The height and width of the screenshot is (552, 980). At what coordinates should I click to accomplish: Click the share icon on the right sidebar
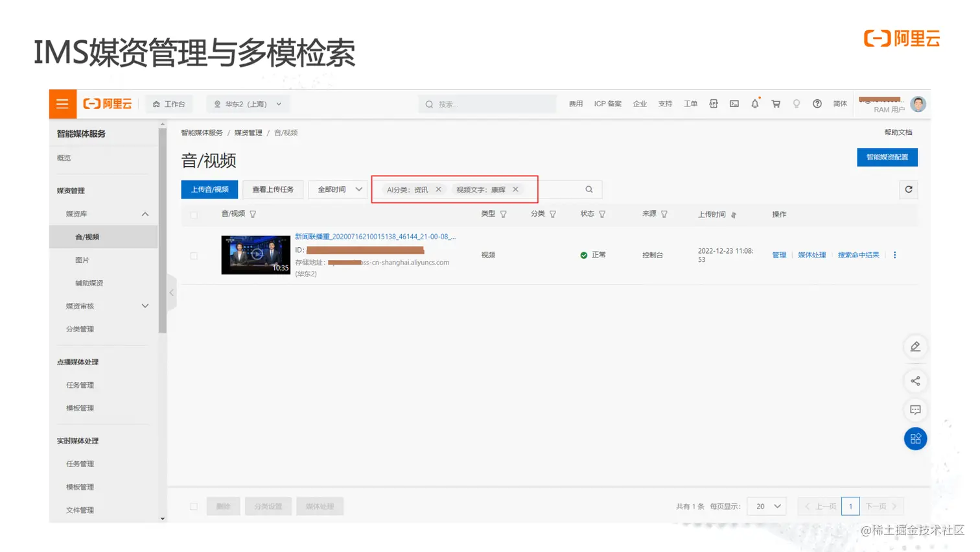(x=915, y=381)
